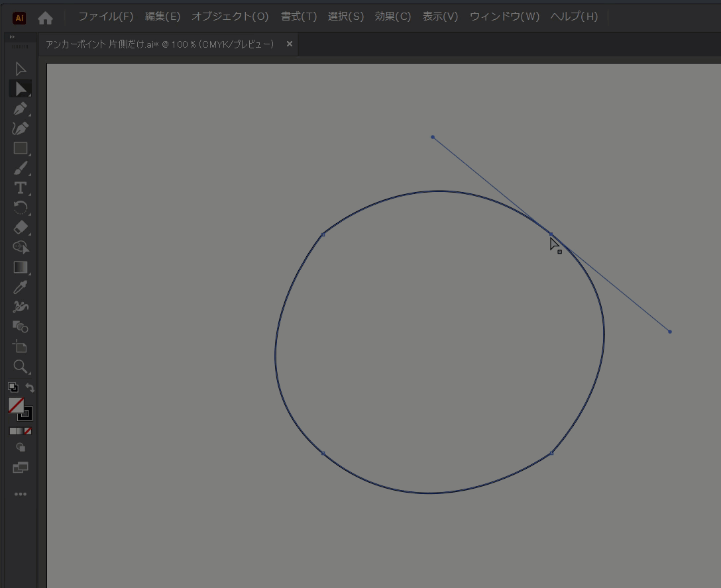This screenshot has width=721, height=588.
Task: Open the 書式(T) menu
Action: tap(299, 17)
